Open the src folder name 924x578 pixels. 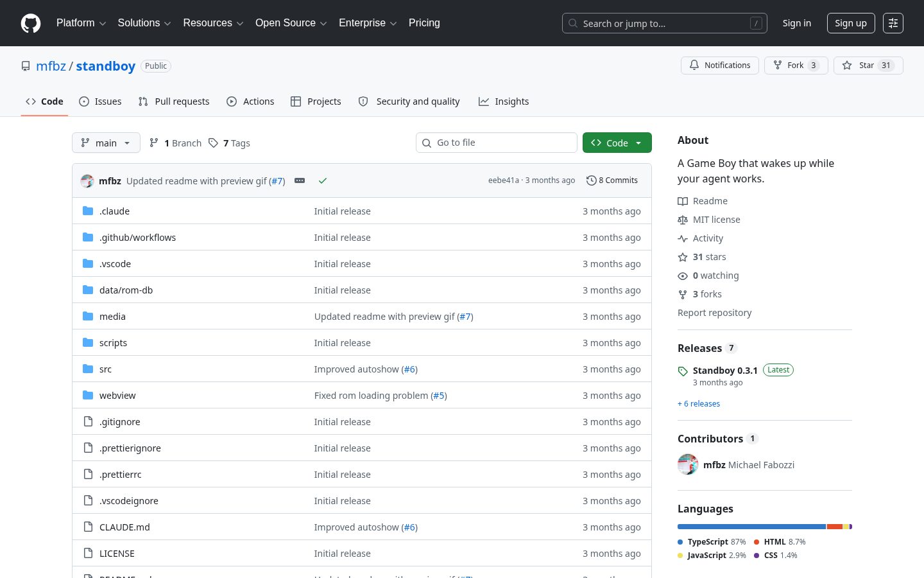coord(105,369)
